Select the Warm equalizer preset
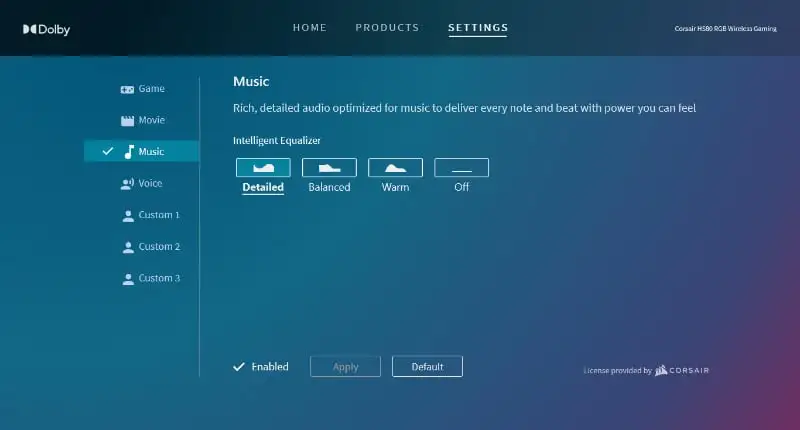 [395, 168]
